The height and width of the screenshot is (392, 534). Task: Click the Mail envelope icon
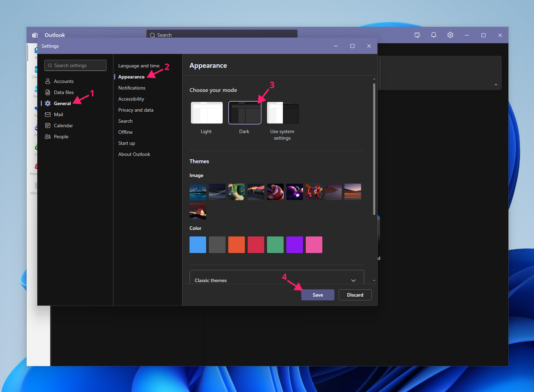(x=48, y=114)
